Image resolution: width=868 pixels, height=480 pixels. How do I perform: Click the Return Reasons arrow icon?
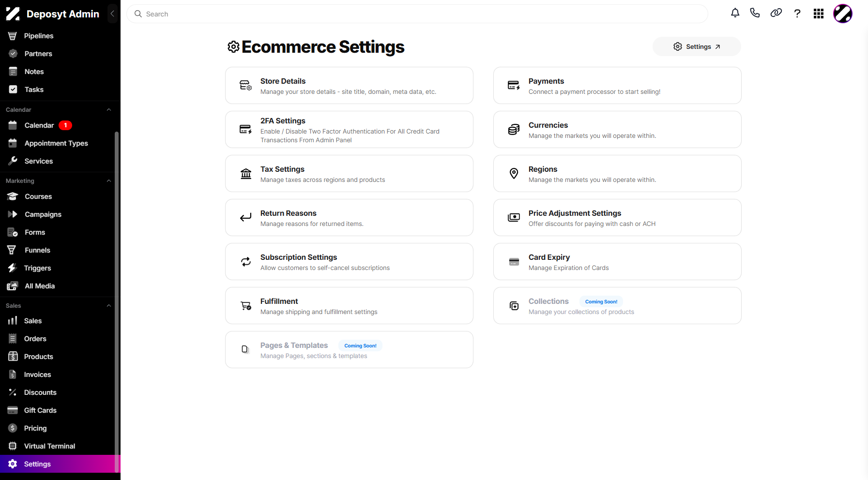(246, 217)
